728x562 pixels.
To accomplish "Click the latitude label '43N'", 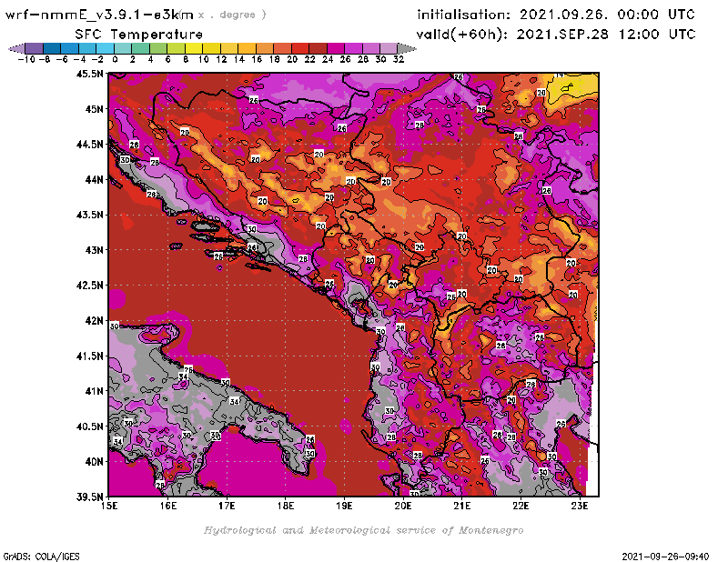I will pos(94,250).
